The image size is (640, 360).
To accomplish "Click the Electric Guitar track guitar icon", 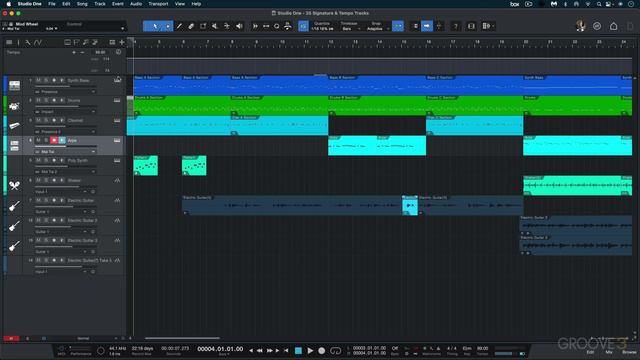I will coord(14,206).
